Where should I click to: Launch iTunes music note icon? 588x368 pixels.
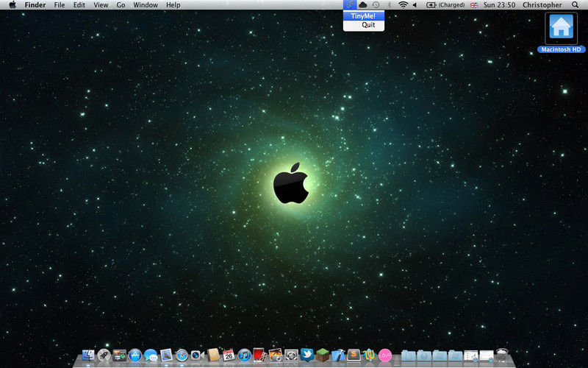point(244,355)
